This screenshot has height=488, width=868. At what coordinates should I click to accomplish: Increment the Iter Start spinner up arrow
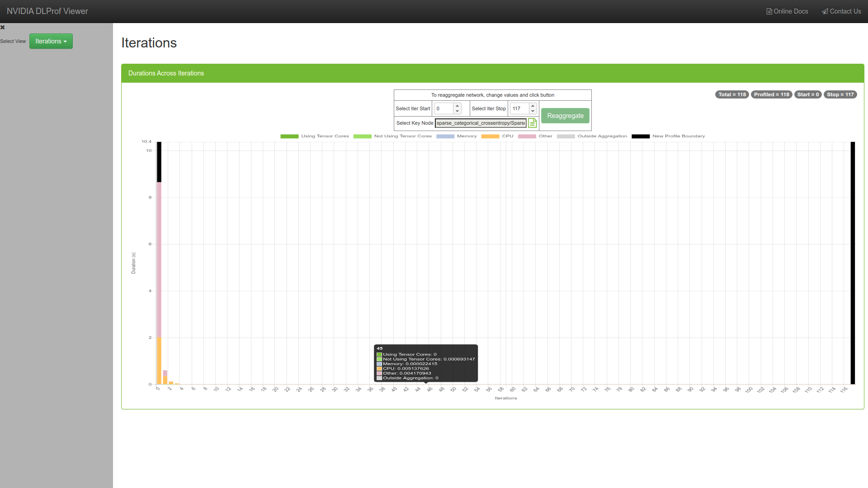458,106
